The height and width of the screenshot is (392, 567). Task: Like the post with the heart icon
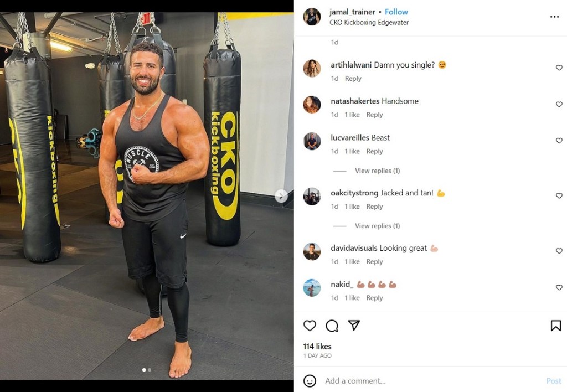pos(310,326)
